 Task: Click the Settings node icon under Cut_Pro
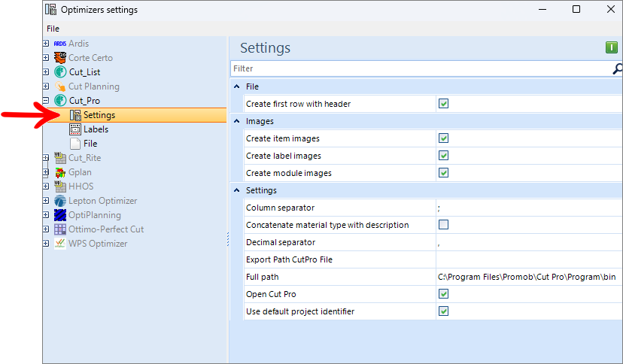pos(75,115)
